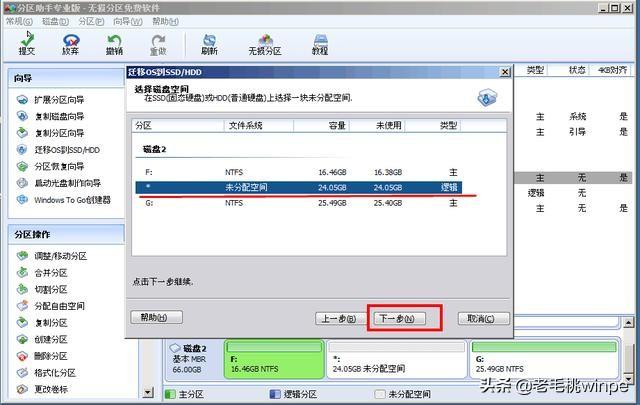Click the 分区 column header in the dialog
Viewport: 640px width, 405px height.
178,125
